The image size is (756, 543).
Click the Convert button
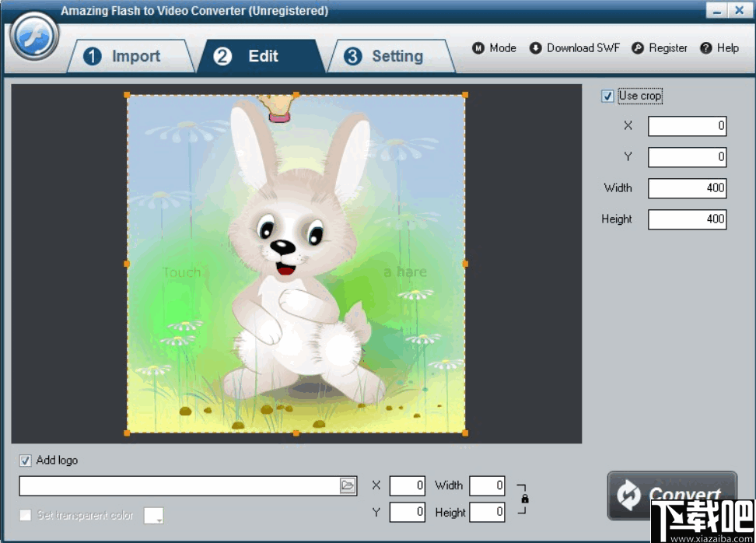[674, 496]
